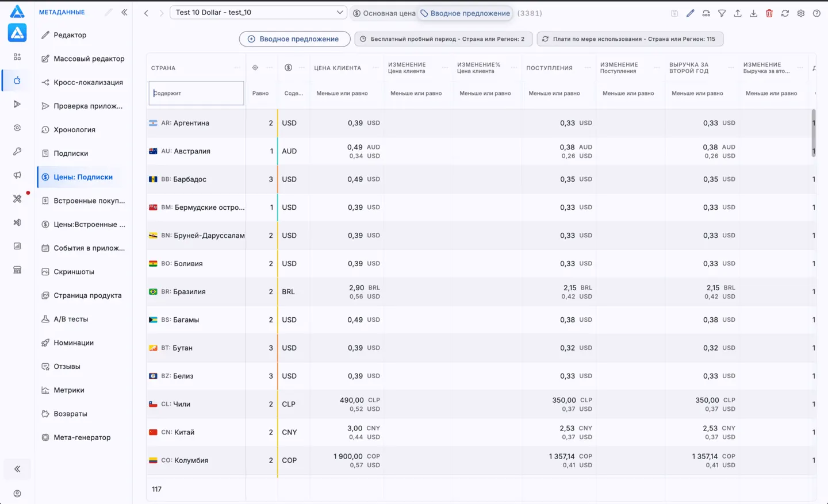Screen dimensions: 828x504
Task: Open the help question mark icon
Action: pyautogui.click(x=816, y=13)
